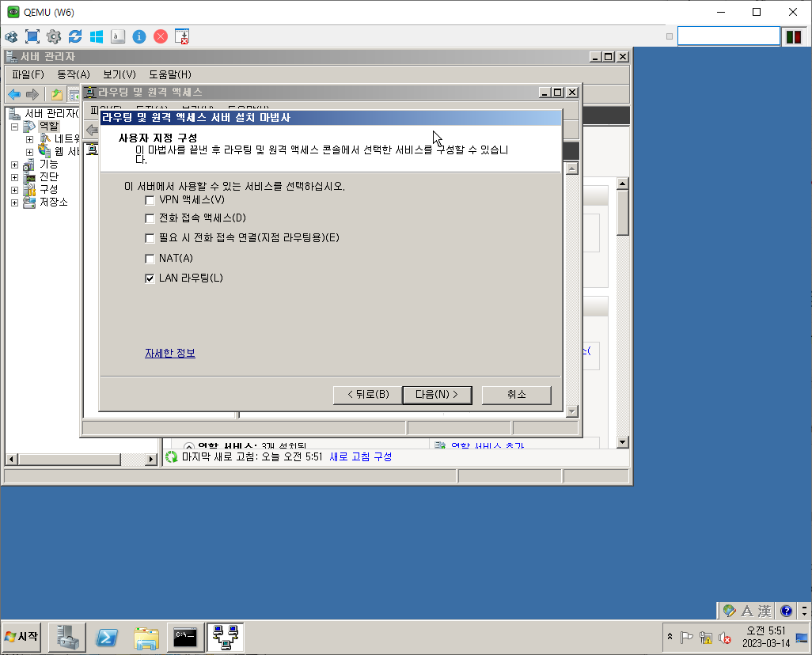Click the Action Center flag tray icon
Viewport: 812px width, 655px height.
[x=687, y=638]
